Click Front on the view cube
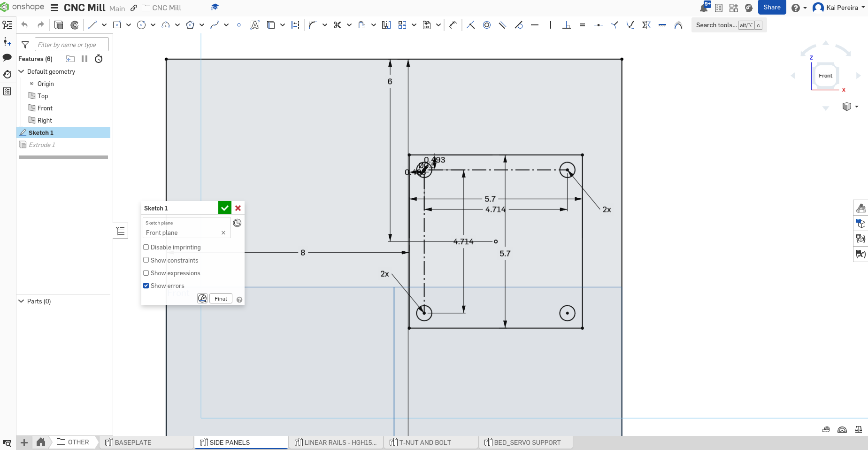This screenshot has height=450, width=868. pos(825,75)
